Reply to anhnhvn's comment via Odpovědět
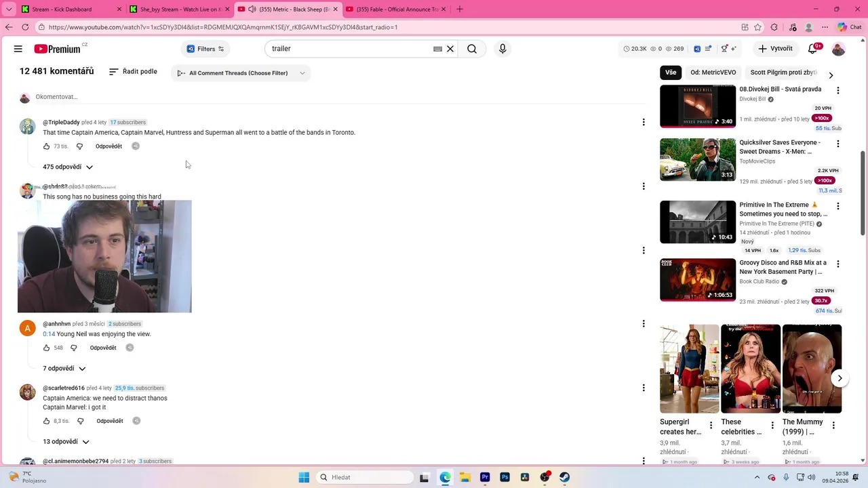This screenshot has height=488, width=868. pyautogui.click(x=103, y=348)
